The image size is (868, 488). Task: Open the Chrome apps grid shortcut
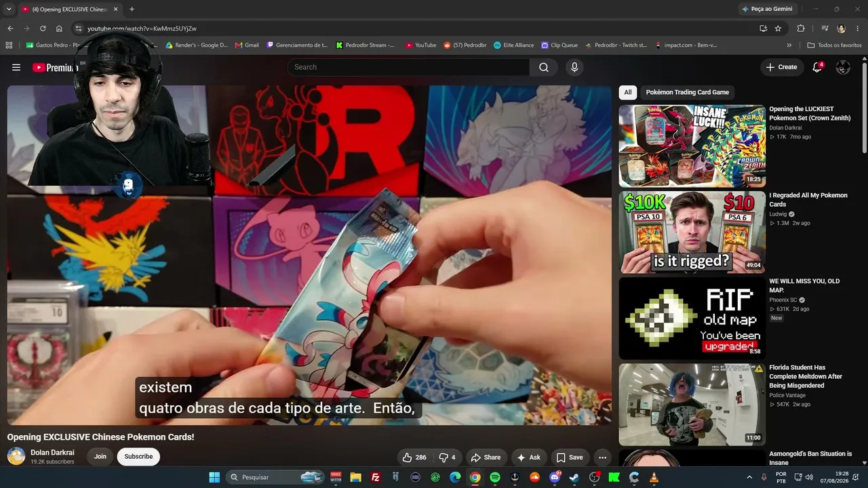9,45
